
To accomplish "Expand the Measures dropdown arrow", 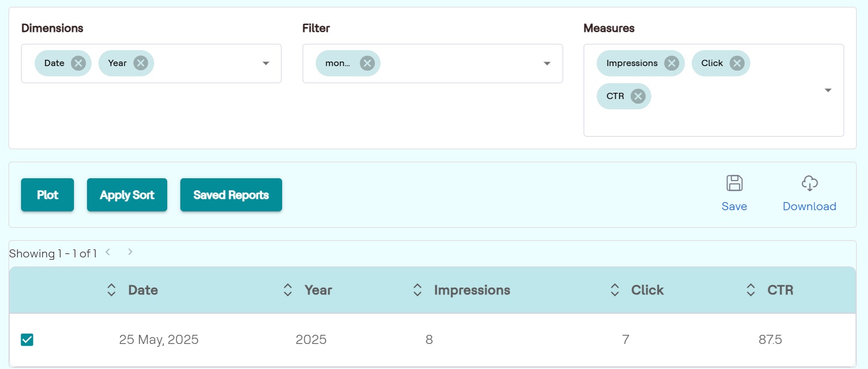I will tap(828, 90).
